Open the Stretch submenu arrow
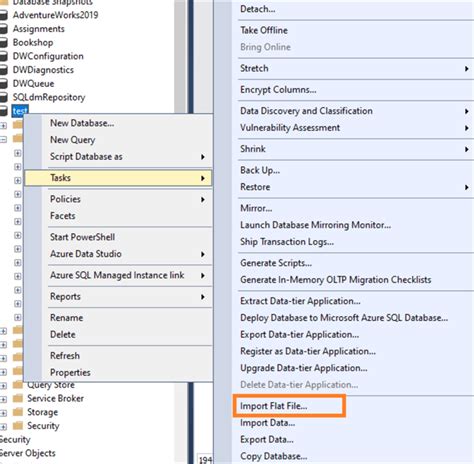This screenshot has width=474, height=464. coord(467,69)
